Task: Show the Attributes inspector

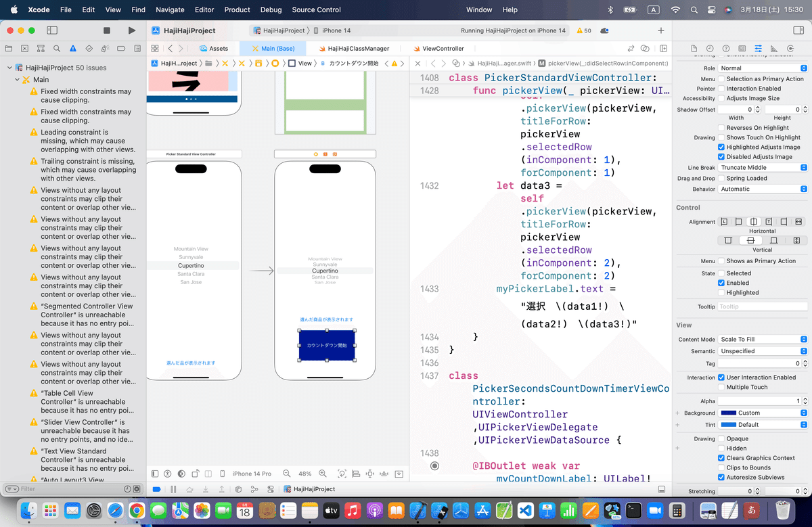Action: 758,49
